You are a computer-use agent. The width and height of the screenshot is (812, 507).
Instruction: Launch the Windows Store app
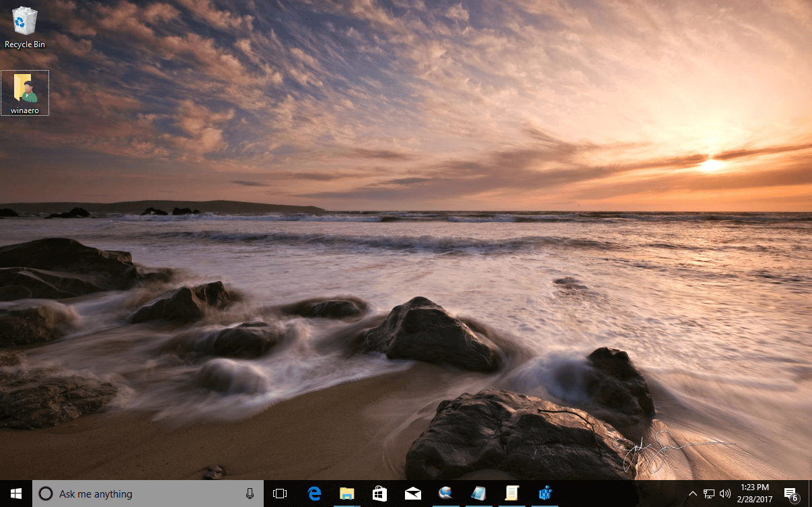(379, 494)
